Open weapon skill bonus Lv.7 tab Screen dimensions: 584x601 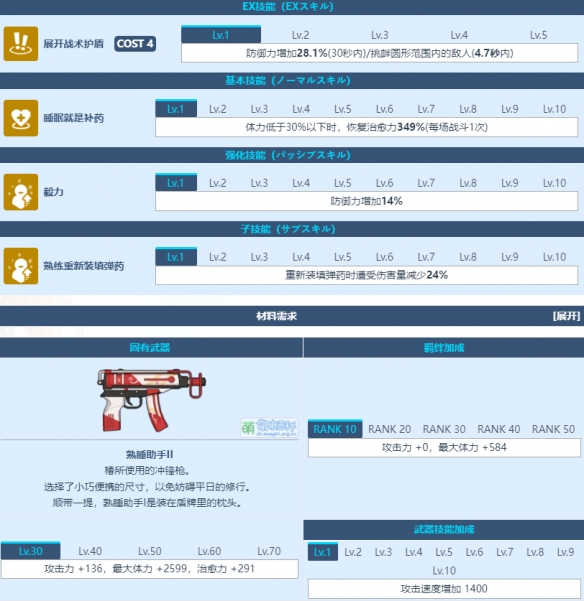[505, 552]
